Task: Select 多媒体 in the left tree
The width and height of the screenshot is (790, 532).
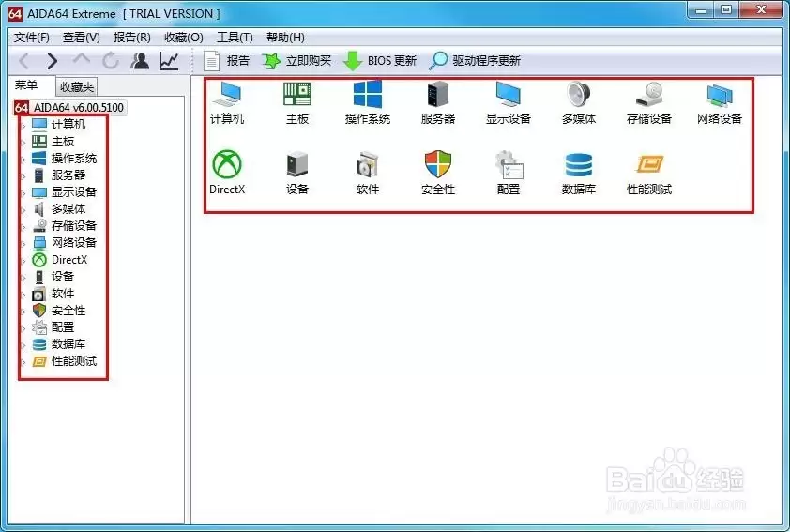Action: point(58,209)
